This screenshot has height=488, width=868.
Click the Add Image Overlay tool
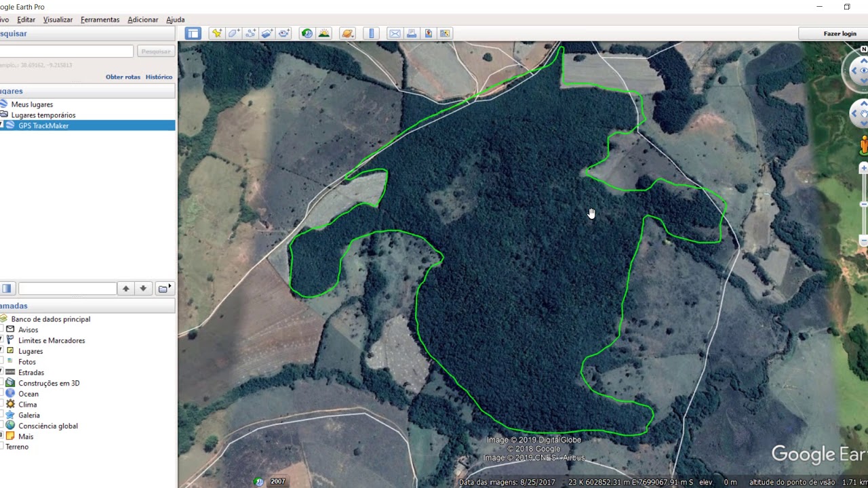pyautogui.click(x=267, y=33)
